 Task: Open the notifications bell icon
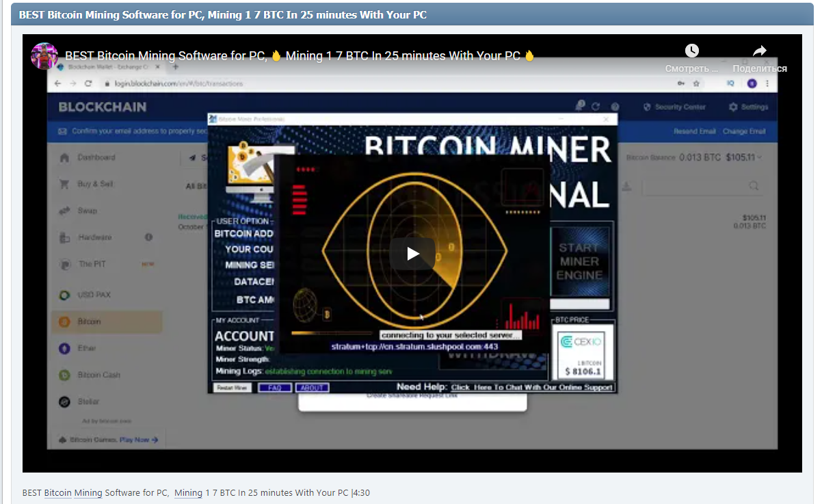pyautogui.click(x=581, y=106)
